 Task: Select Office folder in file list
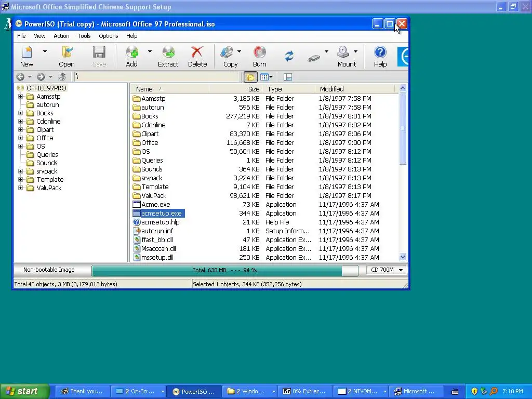pos(150,143)
